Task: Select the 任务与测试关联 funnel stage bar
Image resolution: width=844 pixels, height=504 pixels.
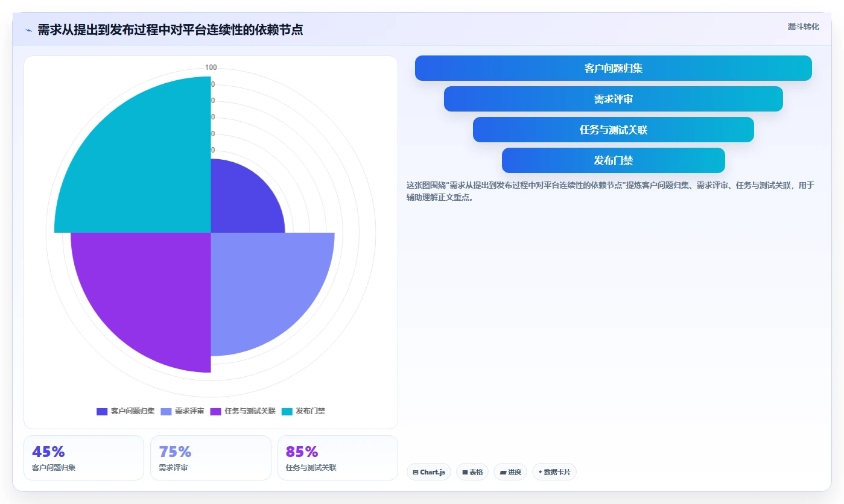Action: (x=613, y=130)
